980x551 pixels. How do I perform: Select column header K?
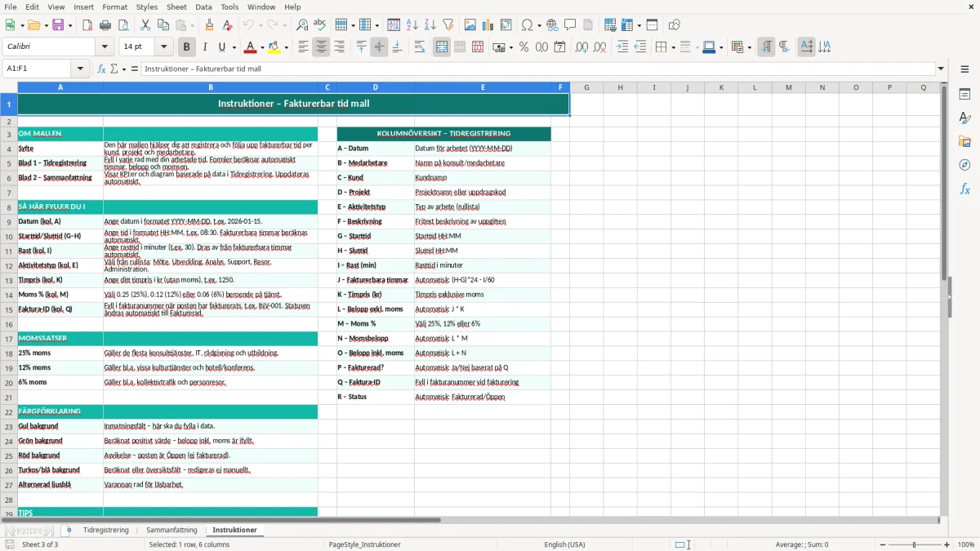(x=720, y=87)
